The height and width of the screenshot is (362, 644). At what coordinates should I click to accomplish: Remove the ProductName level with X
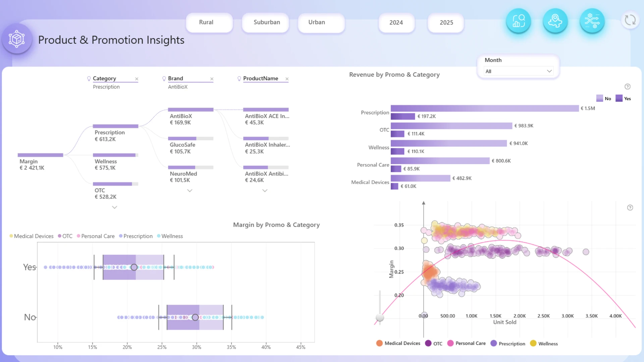coord(287,79)
